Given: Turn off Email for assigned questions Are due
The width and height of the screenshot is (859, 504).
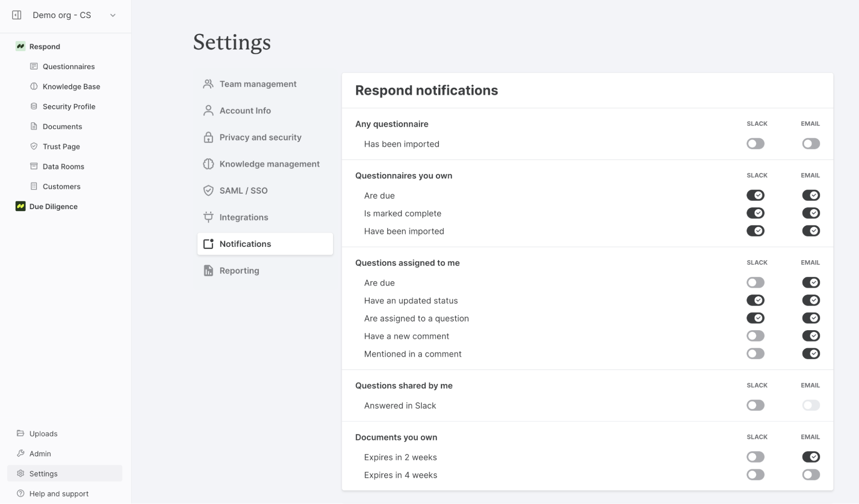Looking at the screenshot, I should pyautogui.click(x=811, y=282).
